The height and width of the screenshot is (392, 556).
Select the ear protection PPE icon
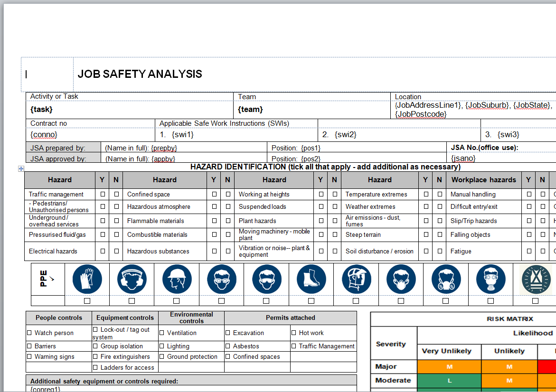132,279
